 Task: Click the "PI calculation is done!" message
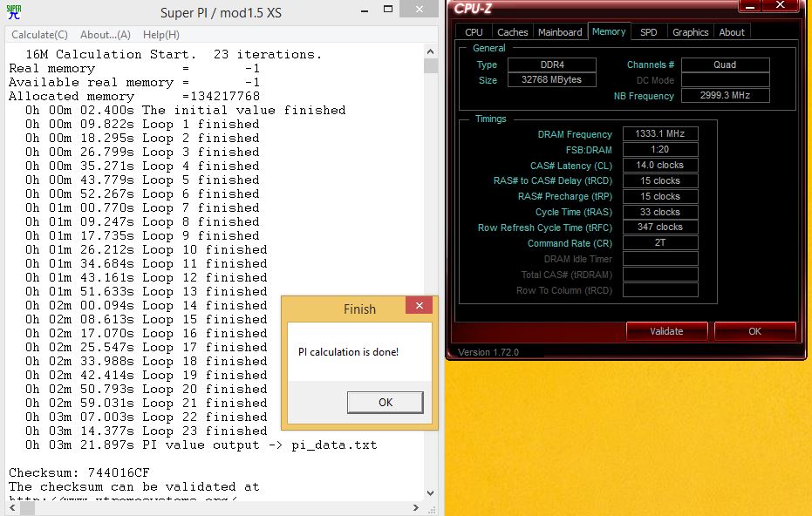348,352
